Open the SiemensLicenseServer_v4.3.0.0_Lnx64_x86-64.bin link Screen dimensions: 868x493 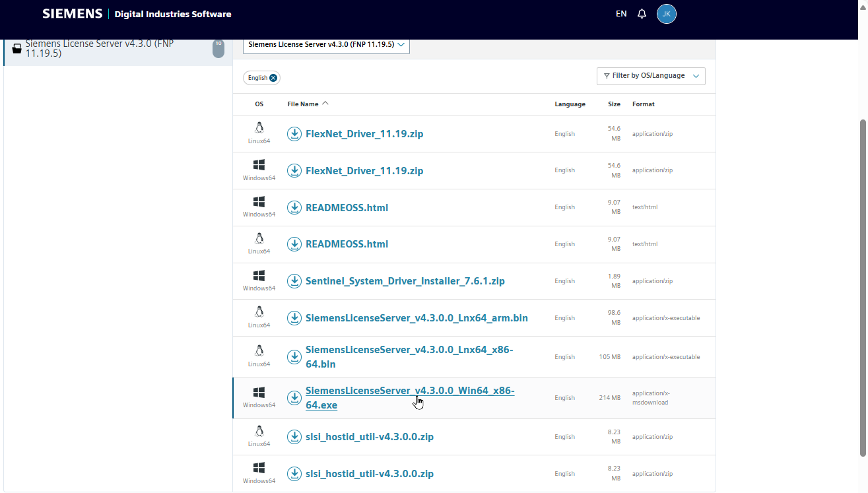click(x=409, y=357)
